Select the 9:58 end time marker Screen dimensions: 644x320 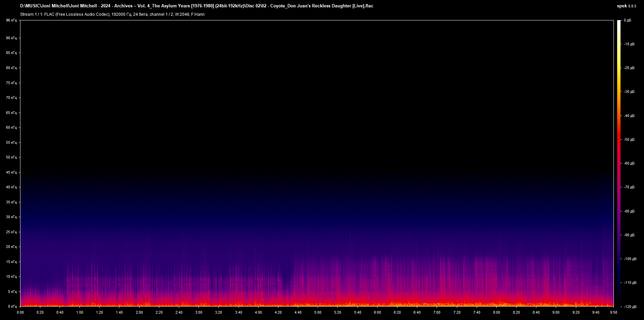(x=613, y=313)
